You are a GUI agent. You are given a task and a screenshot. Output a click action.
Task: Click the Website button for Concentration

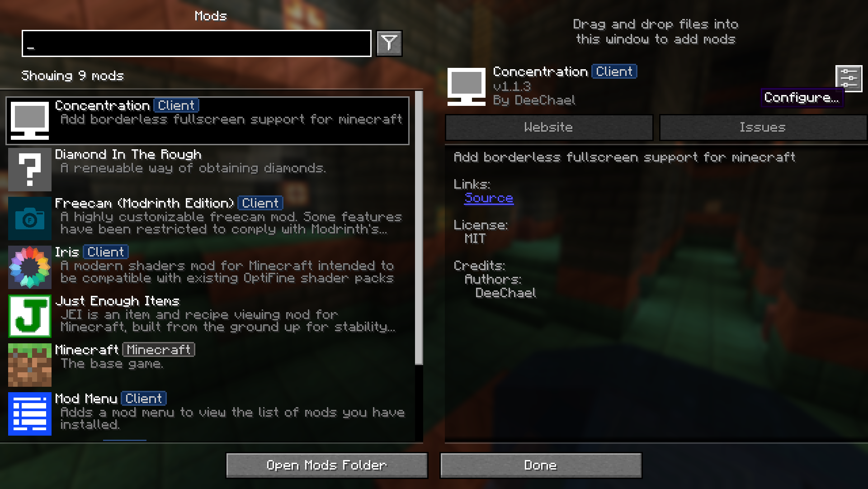pos(548,127)
